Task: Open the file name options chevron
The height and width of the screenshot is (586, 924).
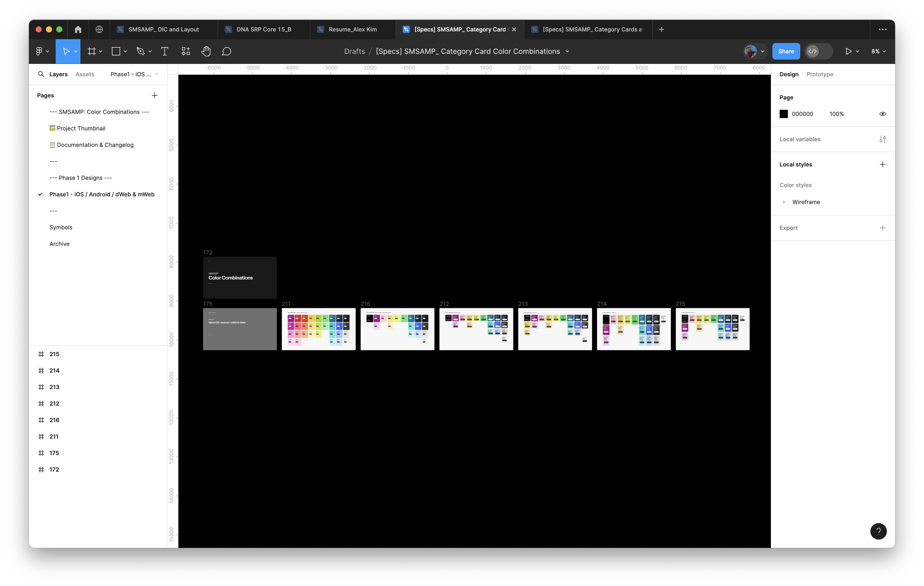Action: (567, 51)
